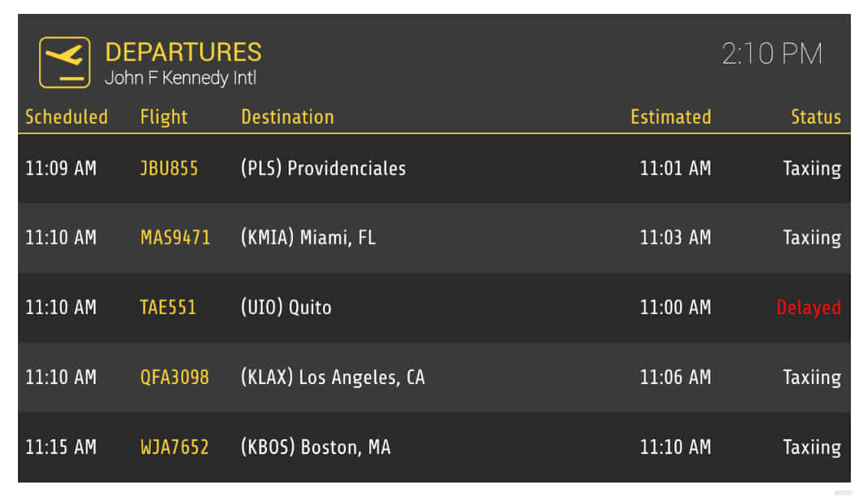This screenshot has width=868, height=498.
Task: Click the 2:10 PM clock display
Action: [x=772, y=54]
